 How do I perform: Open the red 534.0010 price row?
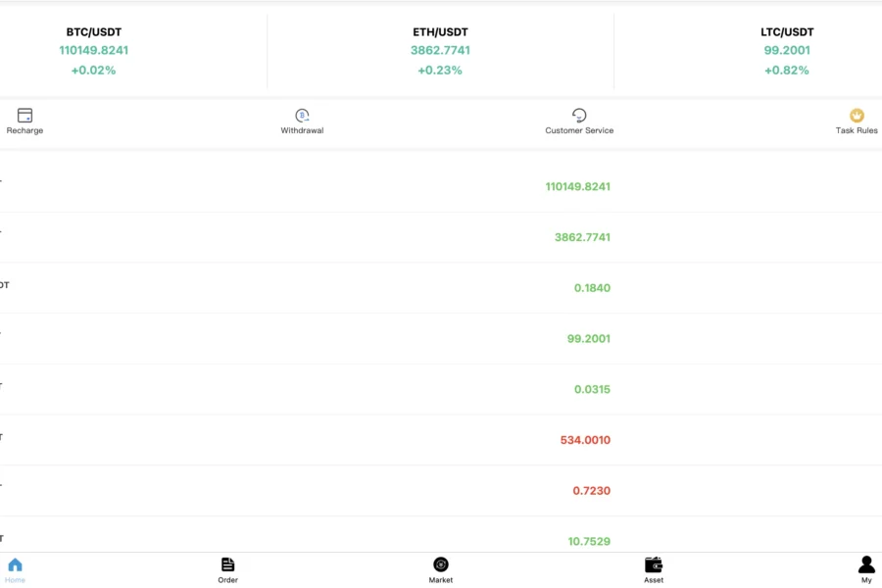(441, 440)
